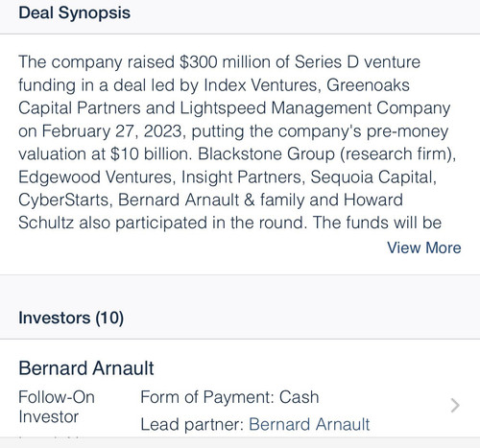The height and width of the screenshot is (448, 480).
Task: Open the Bernard Arnault lead partner link
Action: pyautogui.click(x=309, y=425)
